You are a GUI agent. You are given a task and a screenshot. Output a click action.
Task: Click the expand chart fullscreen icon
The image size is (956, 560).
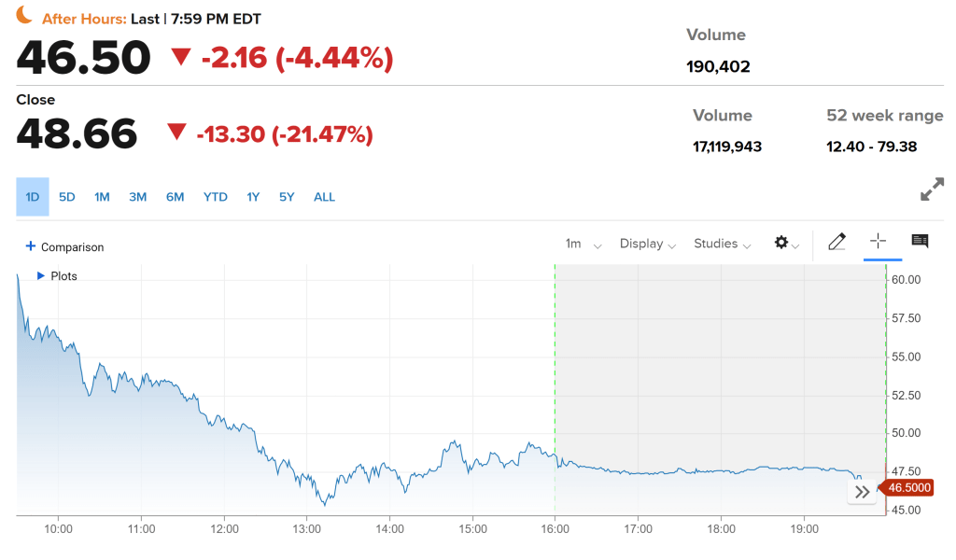coord(932,189)
